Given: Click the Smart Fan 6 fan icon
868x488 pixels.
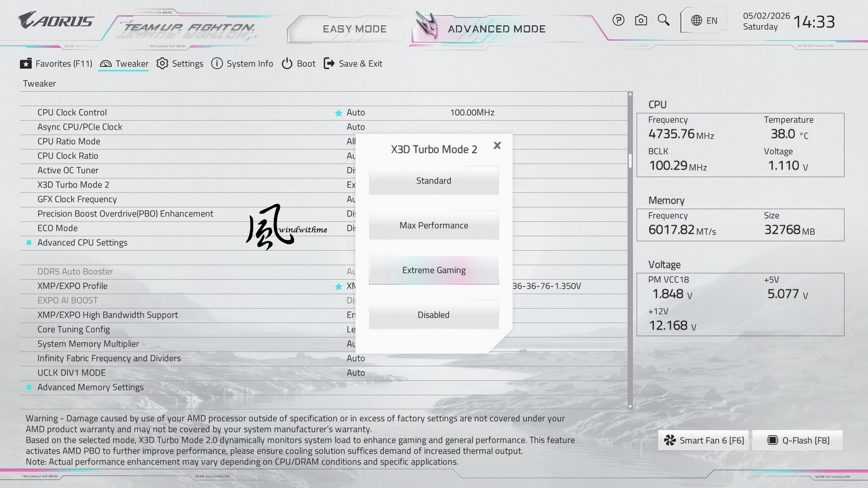Looking at the screenshot, I should coord(670,440).
